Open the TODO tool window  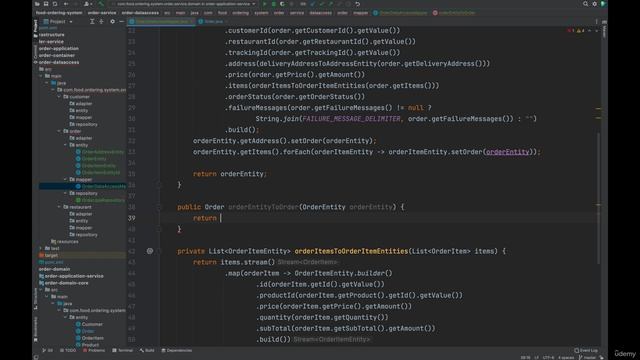pyautogui.click(x=68, y=351)
